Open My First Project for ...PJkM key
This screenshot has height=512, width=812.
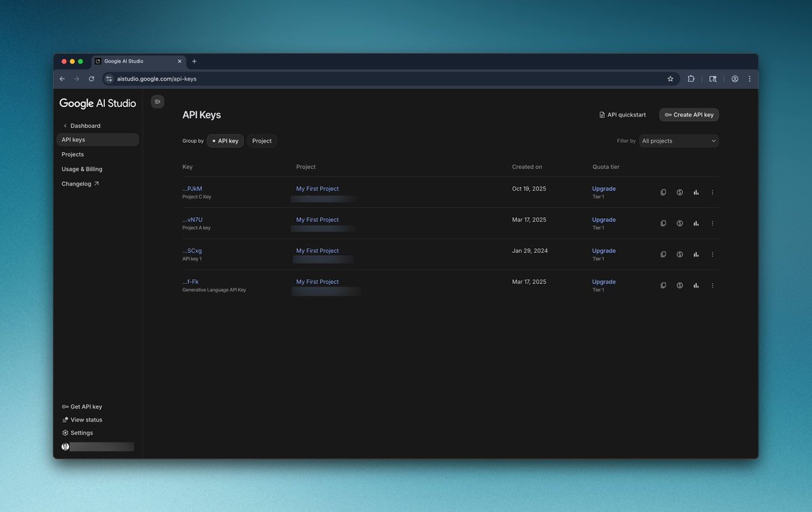click(317, 189)
